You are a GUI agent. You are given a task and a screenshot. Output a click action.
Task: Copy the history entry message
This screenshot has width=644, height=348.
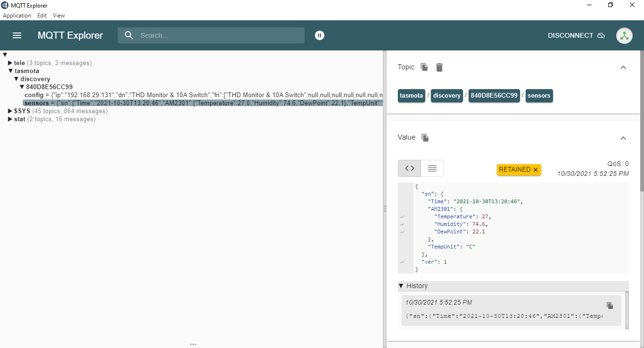coord(610,306)
